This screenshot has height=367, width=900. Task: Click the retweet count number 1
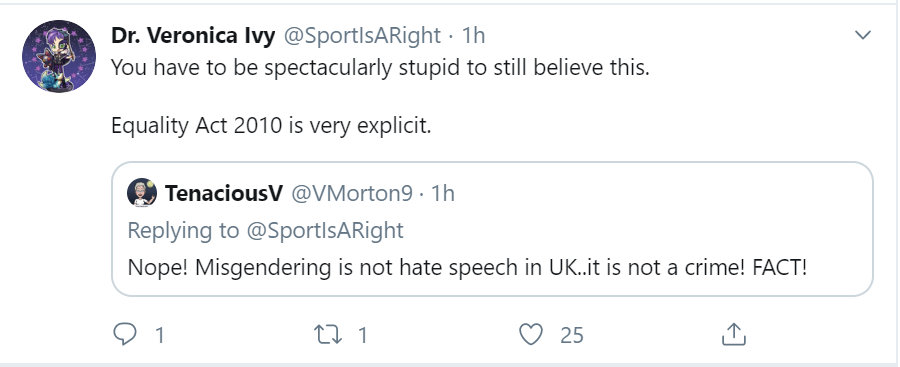click(362, 335)
